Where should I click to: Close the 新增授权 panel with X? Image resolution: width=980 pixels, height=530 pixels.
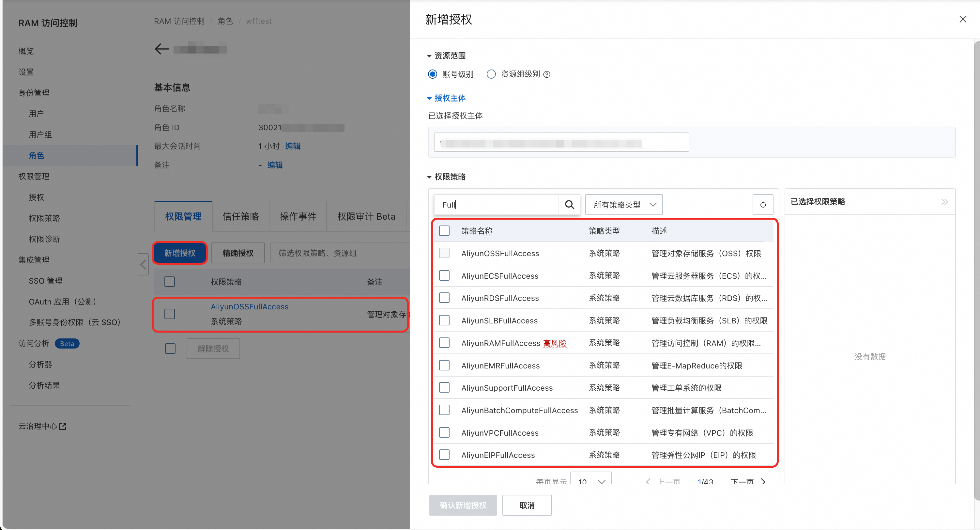[962, 19]
